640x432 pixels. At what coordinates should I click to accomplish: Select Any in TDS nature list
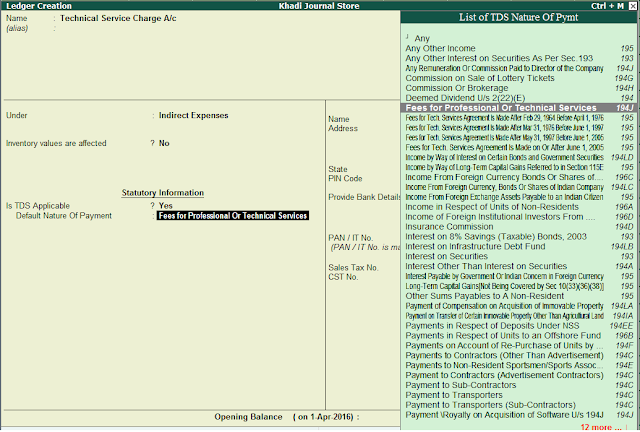(x=519, y=38)
